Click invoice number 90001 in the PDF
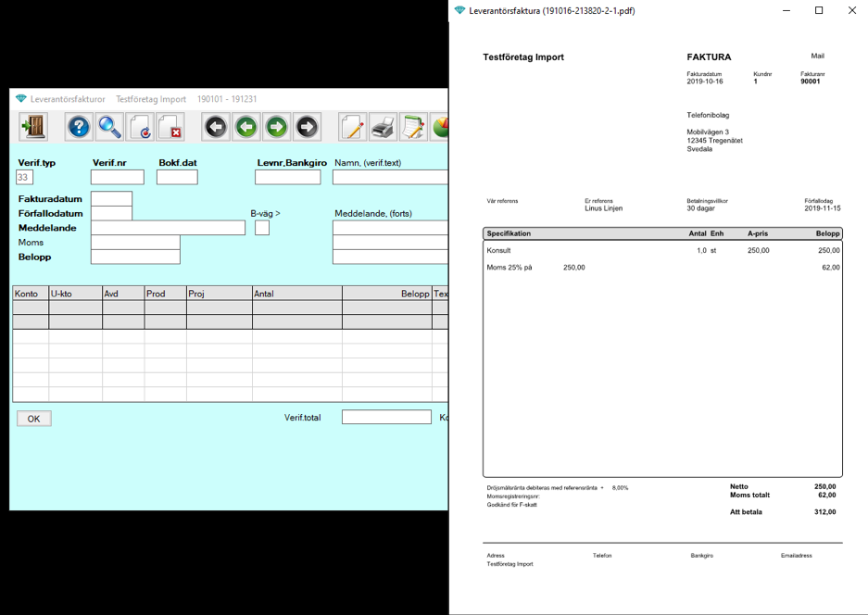This screenshot has height=615, width=868. (x=810, y=82)
